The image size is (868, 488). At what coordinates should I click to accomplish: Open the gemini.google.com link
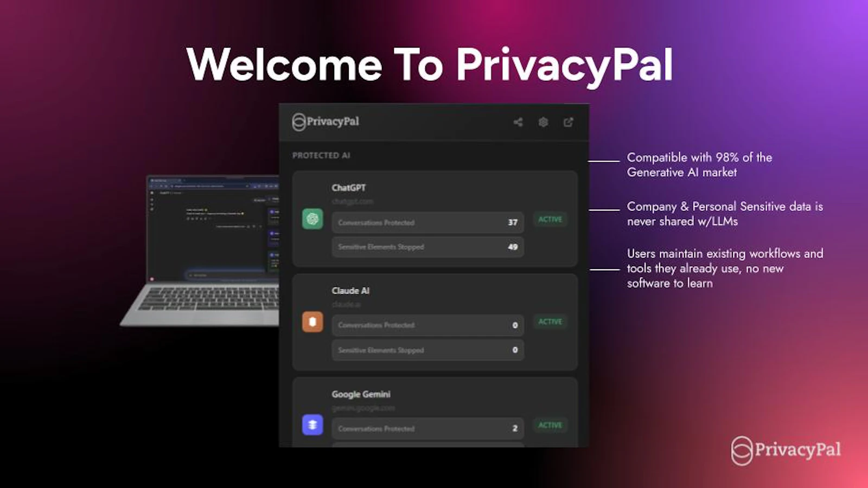(363, 408)
